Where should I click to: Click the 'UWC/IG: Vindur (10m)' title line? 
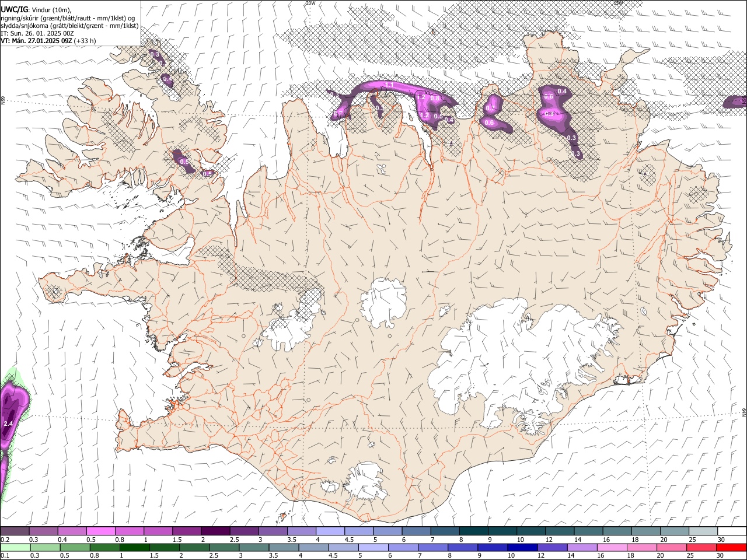pos(36,10)
